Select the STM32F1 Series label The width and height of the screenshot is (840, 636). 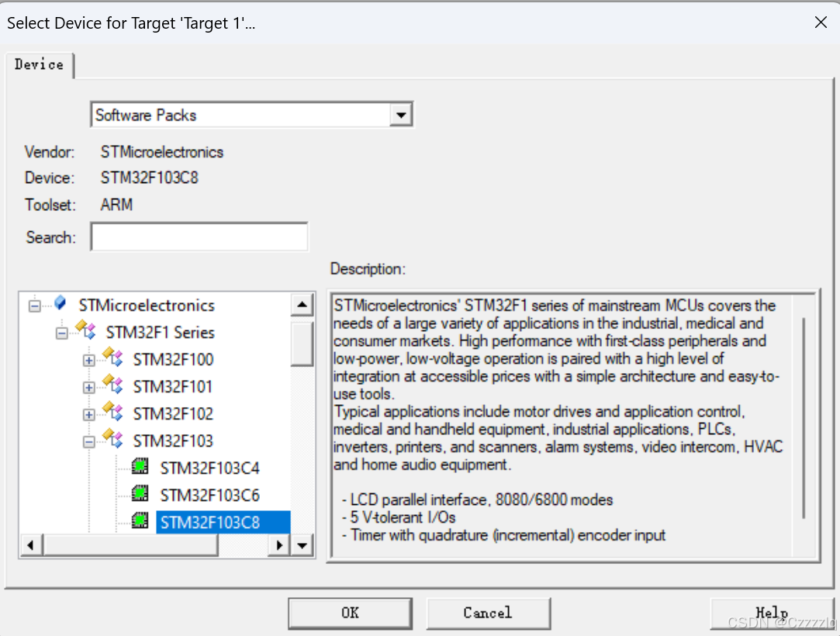tap(161, 332)
